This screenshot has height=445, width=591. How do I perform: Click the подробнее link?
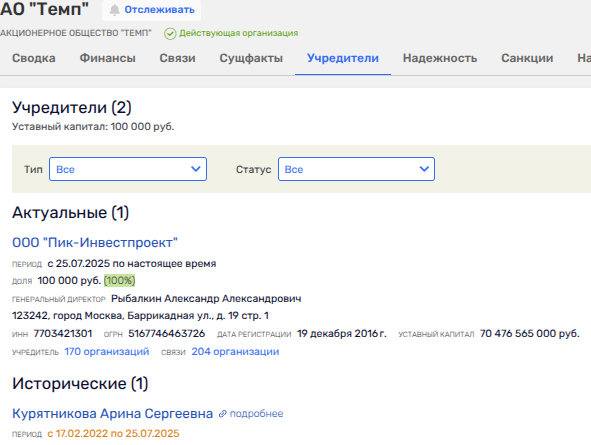[x=256, y=414]
